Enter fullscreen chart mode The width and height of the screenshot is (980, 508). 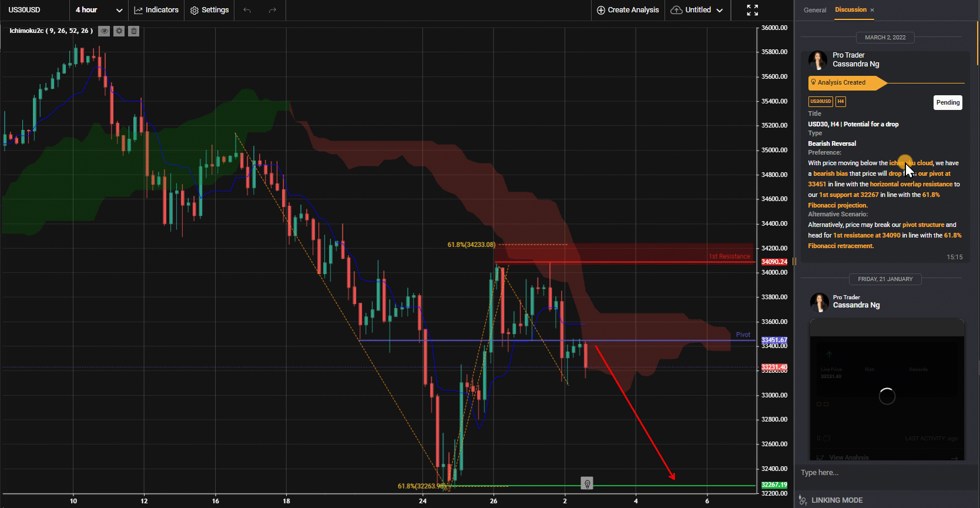(752, 10)
